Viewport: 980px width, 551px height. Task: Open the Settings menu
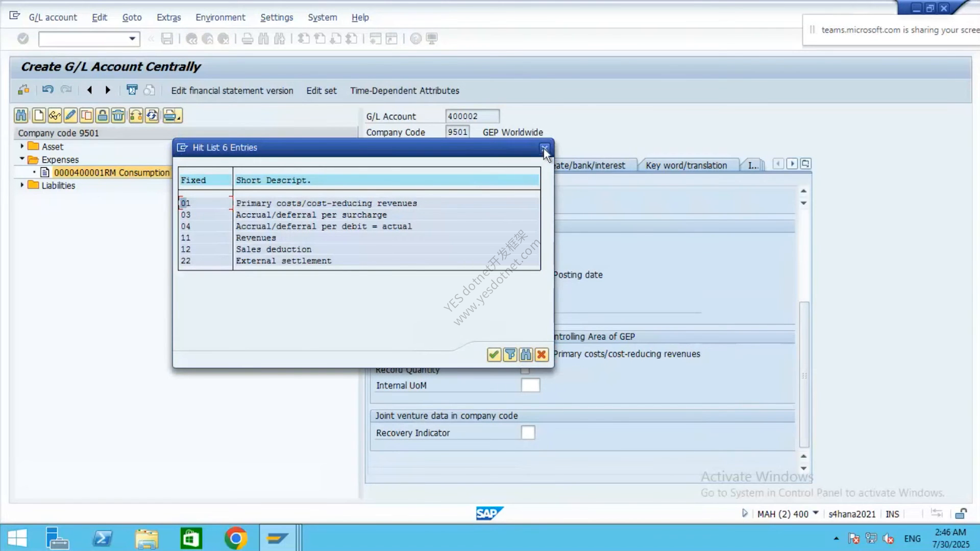(277, 17)
